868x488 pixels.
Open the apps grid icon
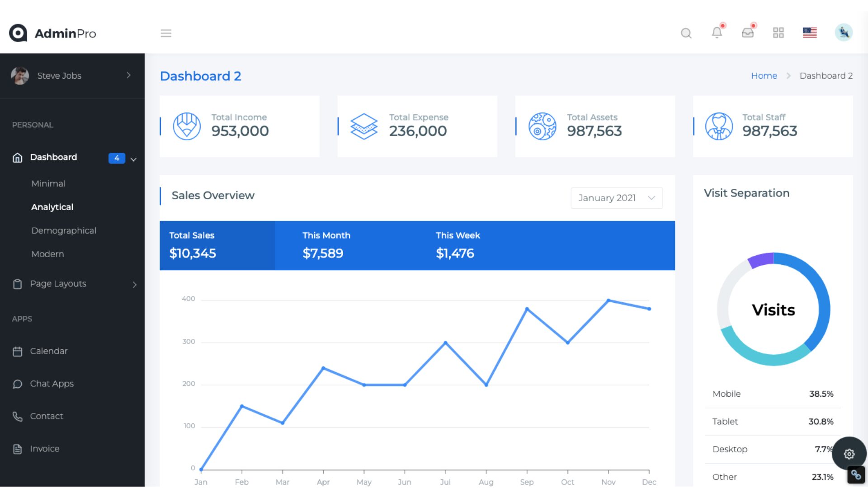778,33
